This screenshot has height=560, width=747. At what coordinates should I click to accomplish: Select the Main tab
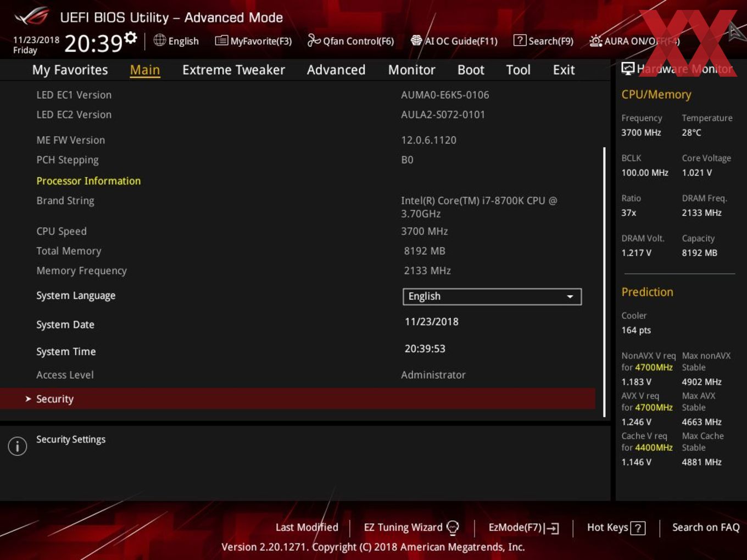click(x=145, y=70)
